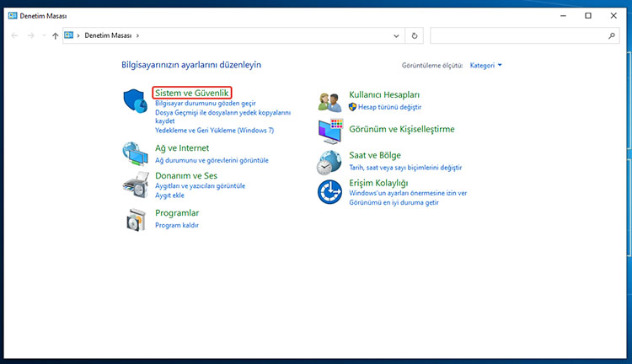Expand the address bar history dropdown
The image size is (632, 364).
pos(397,36)
